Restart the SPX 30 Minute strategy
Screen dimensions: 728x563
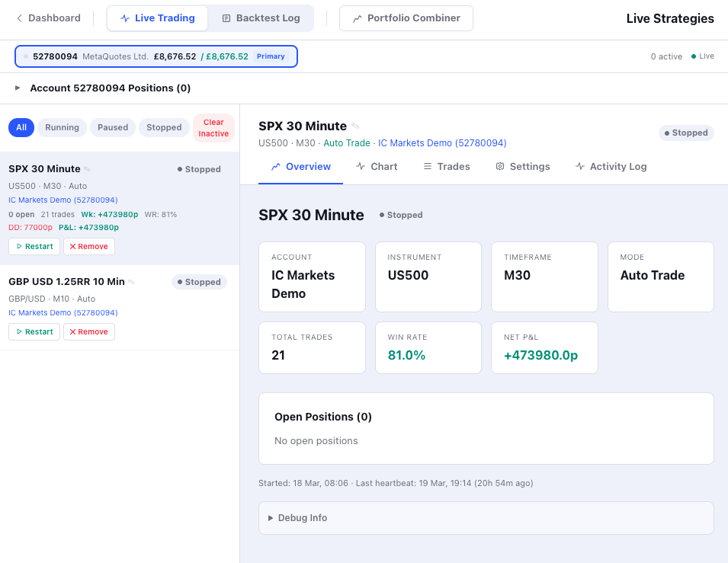point(34,246)
